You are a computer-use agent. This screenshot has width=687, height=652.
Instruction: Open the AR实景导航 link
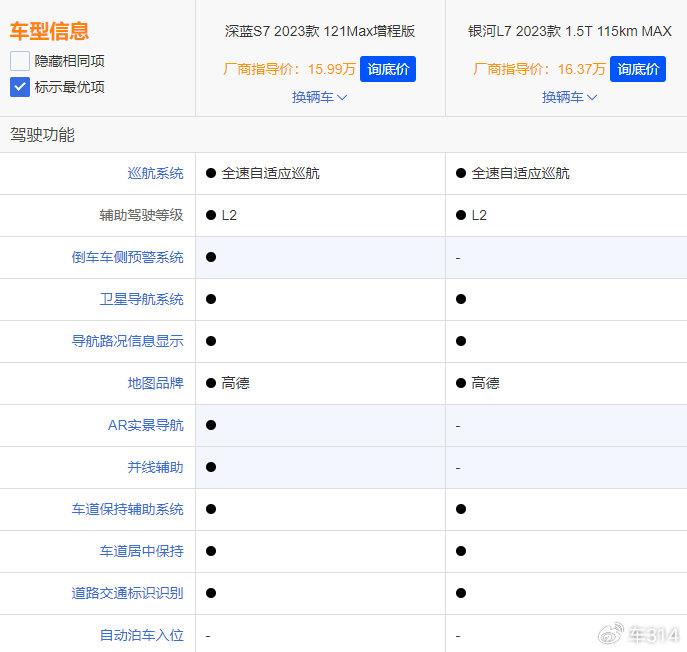pyautogui.click(x=145, y=425)
